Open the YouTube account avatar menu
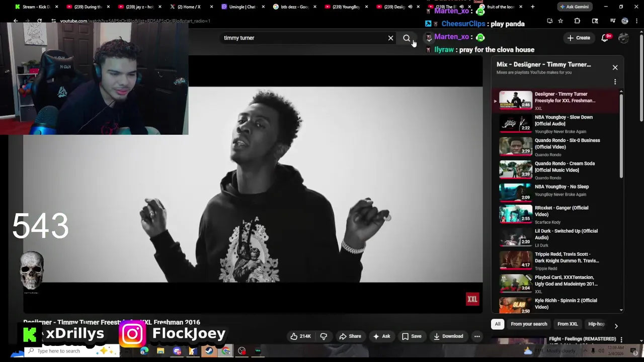The width and height of the screenshot is (644, 362). click(x=623, y=38)
